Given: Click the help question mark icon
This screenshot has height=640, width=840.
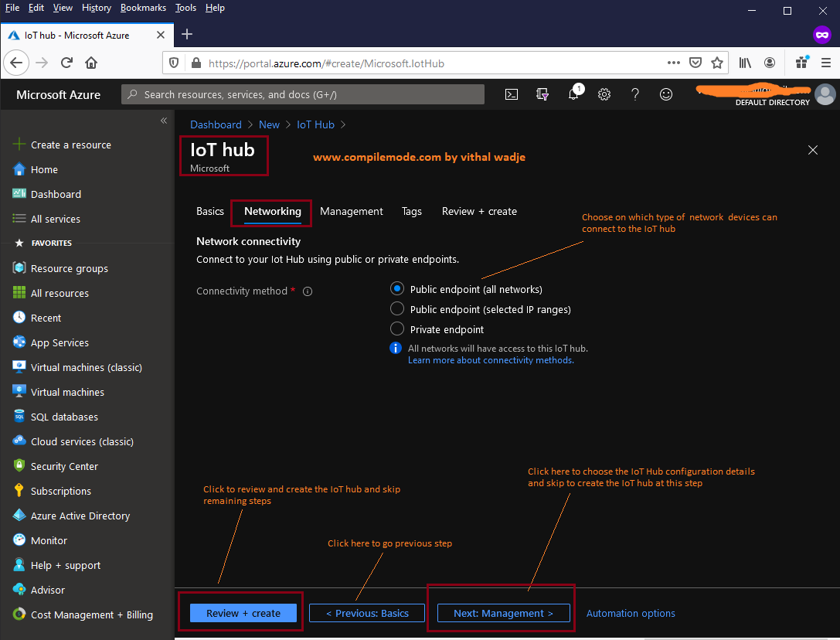Looking at the screenshot, I should pyautogui.click(x=634, y=94).
